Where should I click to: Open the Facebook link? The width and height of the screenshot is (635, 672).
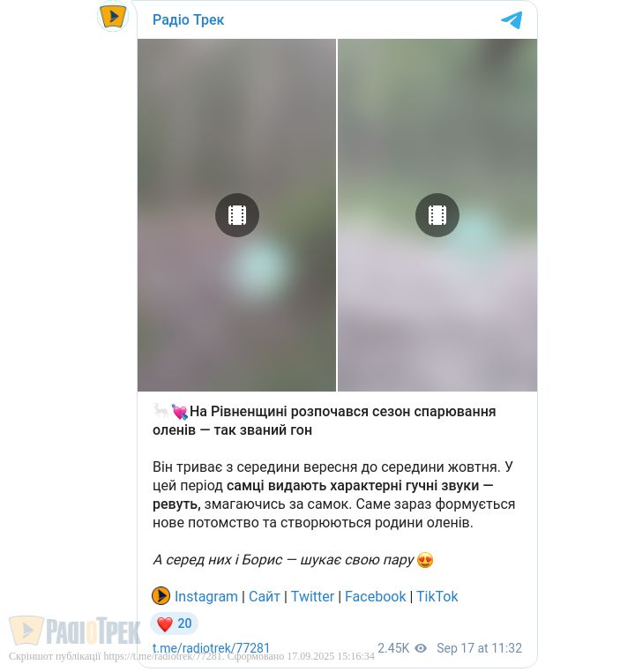(376, 596)
